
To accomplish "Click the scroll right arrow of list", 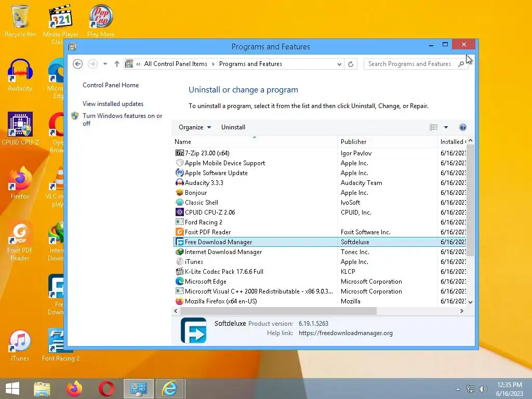I will pos(461,311).
